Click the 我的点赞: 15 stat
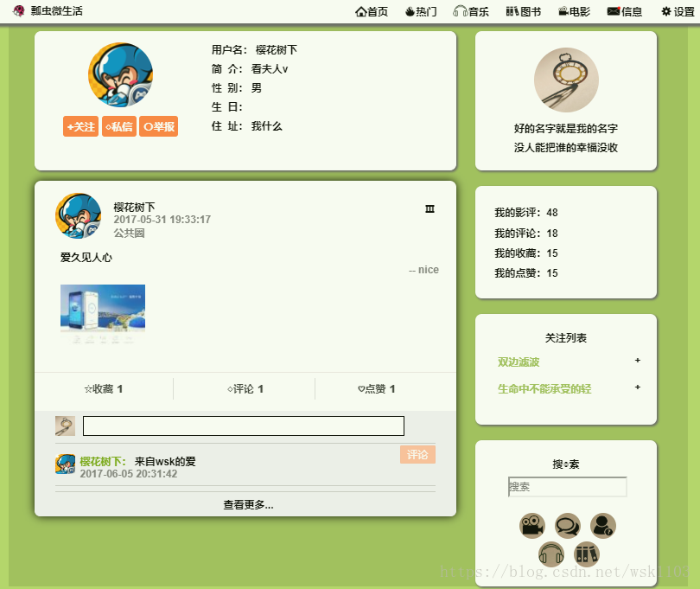The height and width of the screenshot is (589, 700). coord(526,273)
